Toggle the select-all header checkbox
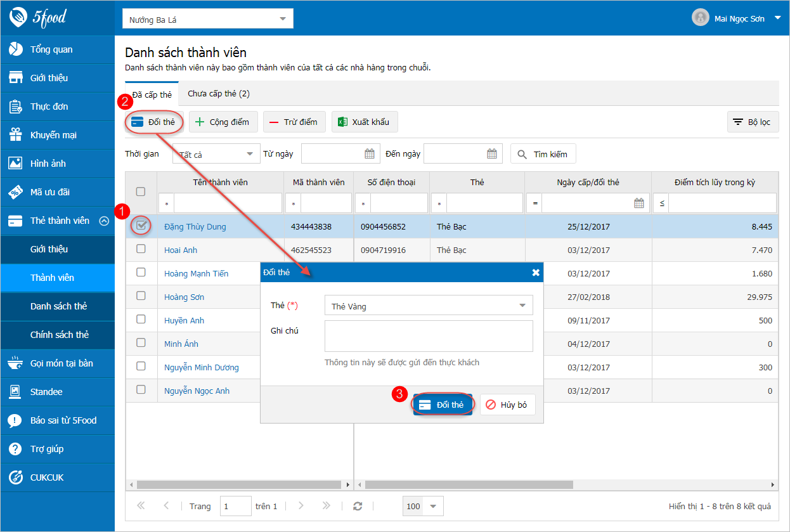 [x=141, y=191]
